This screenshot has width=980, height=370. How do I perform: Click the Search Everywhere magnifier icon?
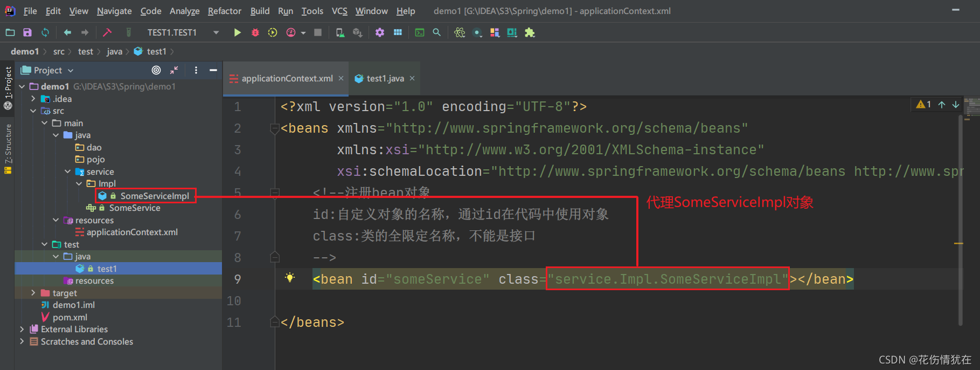click(437, 32)
